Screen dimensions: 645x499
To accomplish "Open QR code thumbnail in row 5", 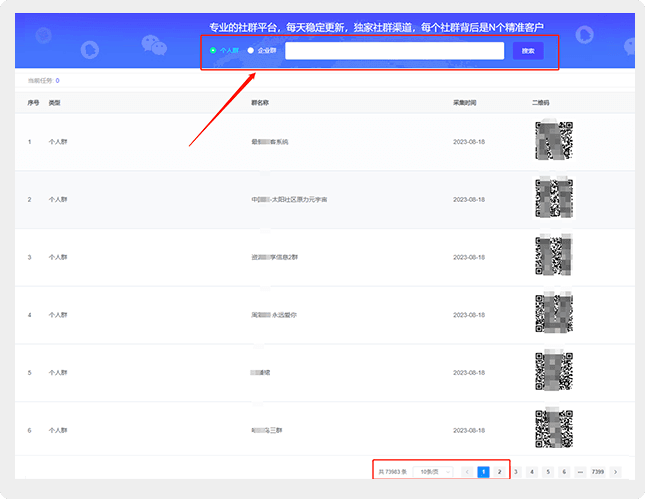I will coord(554,371).
